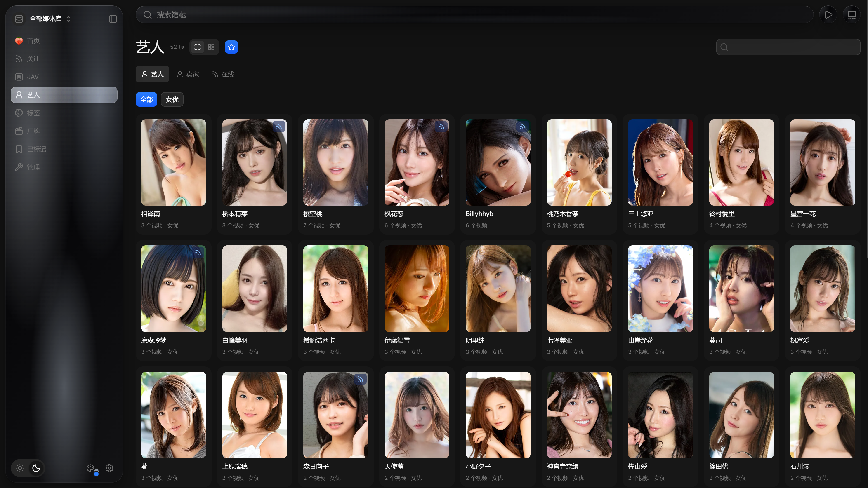Image resolution: width=868 pixels, height=488 pixels.
Task: Select 艺人 item in sidebar
Action: coord(64,95)
